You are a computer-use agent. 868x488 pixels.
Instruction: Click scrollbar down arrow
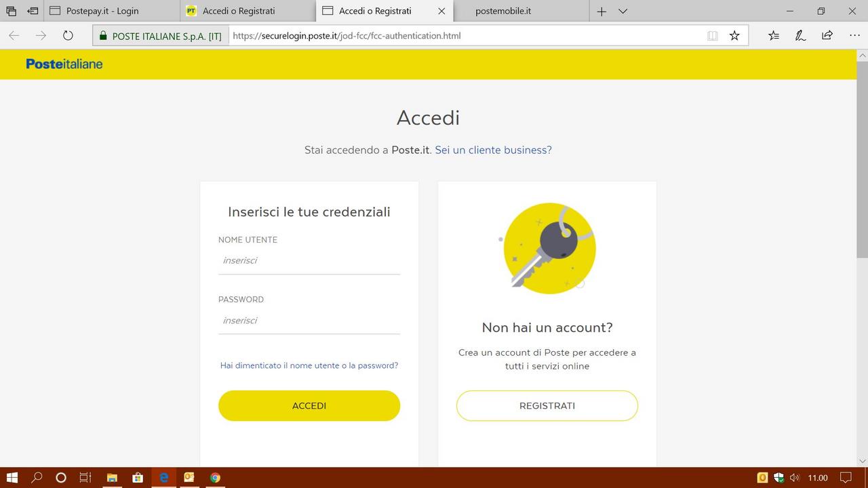[x=862, y=461]
